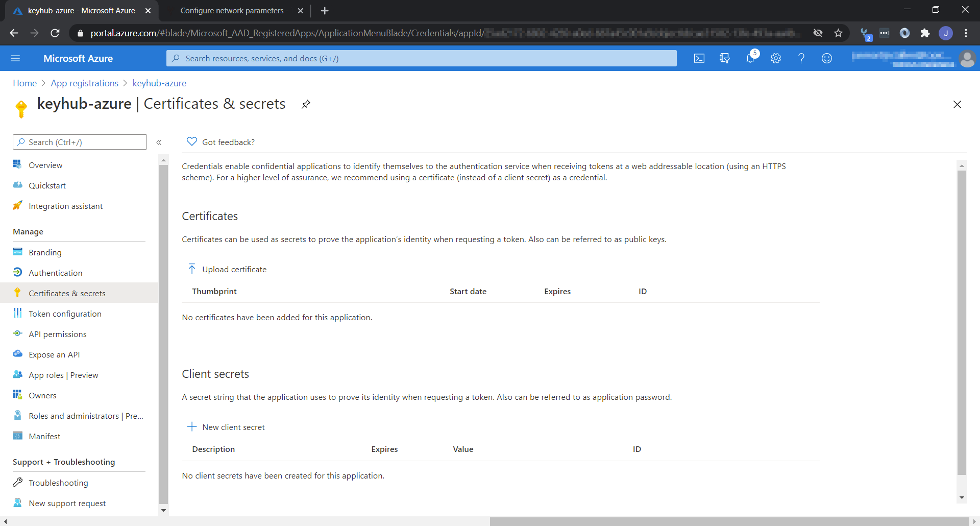This screenshot has width=980, height=526.
Task: Click the Chrome profile avatar J
Action: pos(946,33)
